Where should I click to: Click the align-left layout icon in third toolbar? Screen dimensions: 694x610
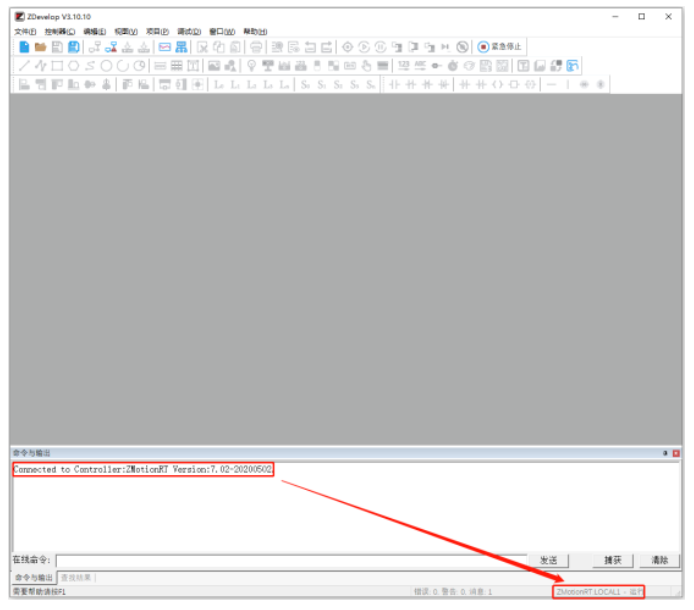tap(24, 85)
